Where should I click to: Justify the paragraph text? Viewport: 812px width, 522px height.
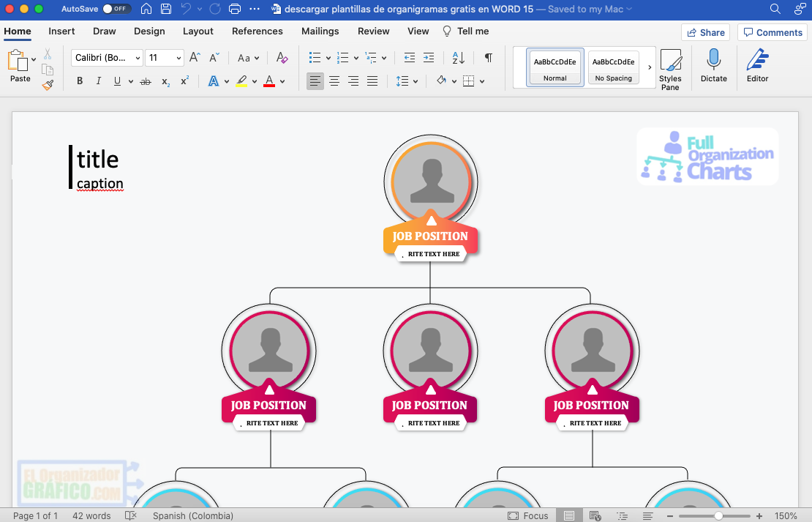coord(372,81)
